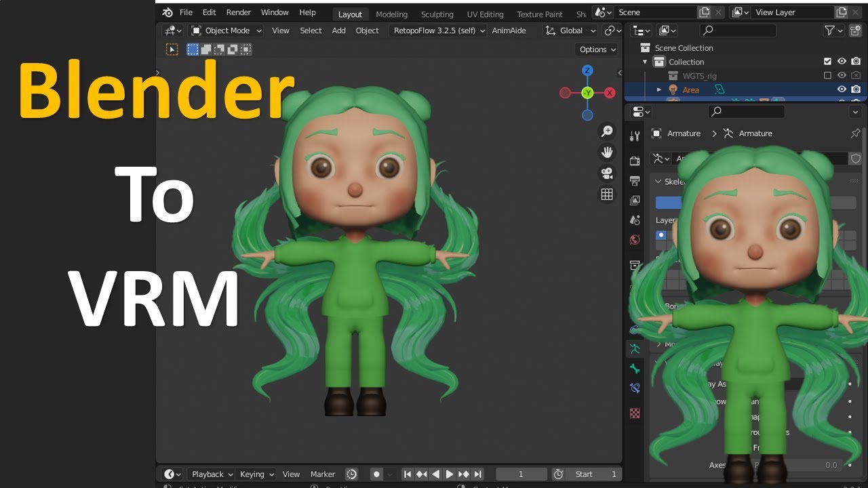Click the properties panel search field
The width and height of the screenshot is (868, 488).
point(746,111)
